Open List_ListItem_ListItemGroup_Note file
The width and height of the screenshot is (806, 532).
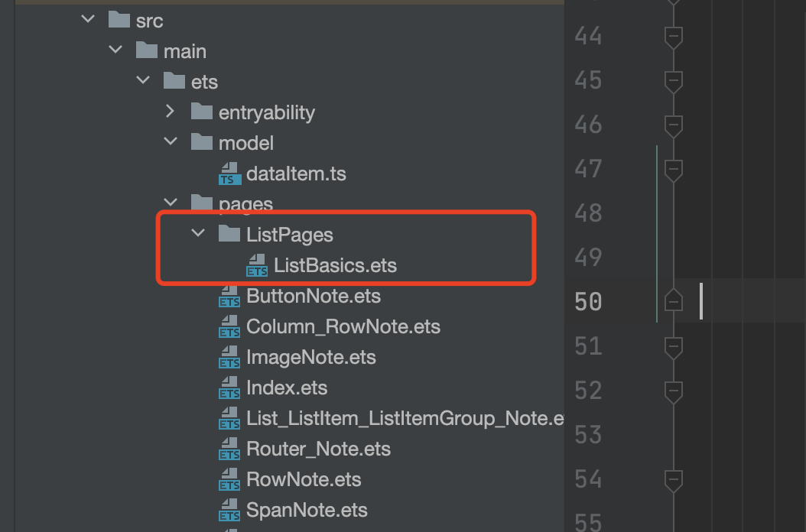tap(405, 418)
